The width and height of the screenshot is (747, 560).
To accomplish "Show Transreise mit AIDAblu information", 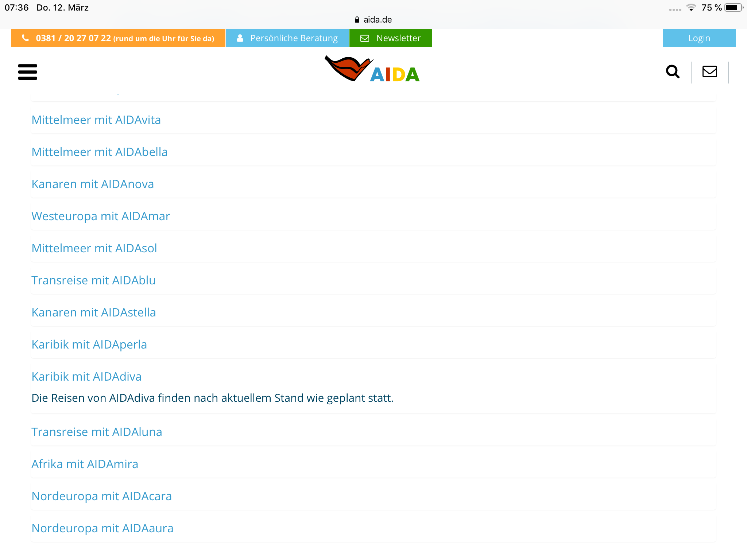I will [x=93, y=280].
